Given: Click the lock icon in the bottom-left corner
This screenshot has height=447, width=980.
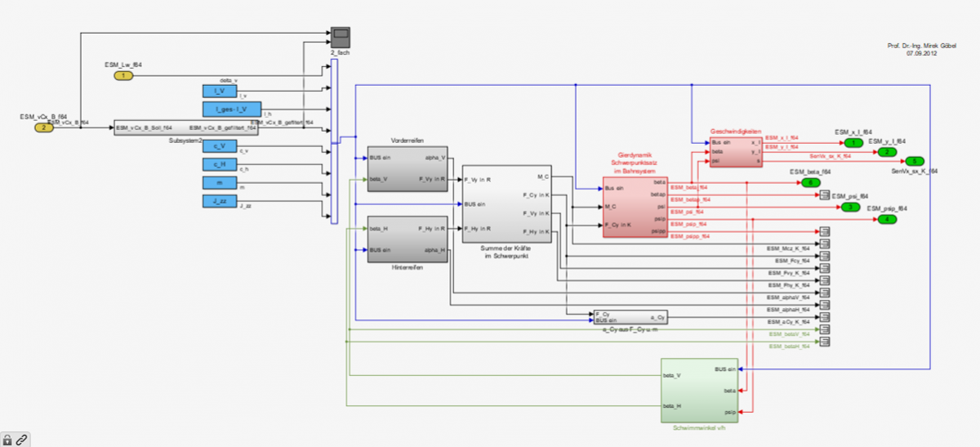Looking at the screenshot, I should [x=8, y=440].
